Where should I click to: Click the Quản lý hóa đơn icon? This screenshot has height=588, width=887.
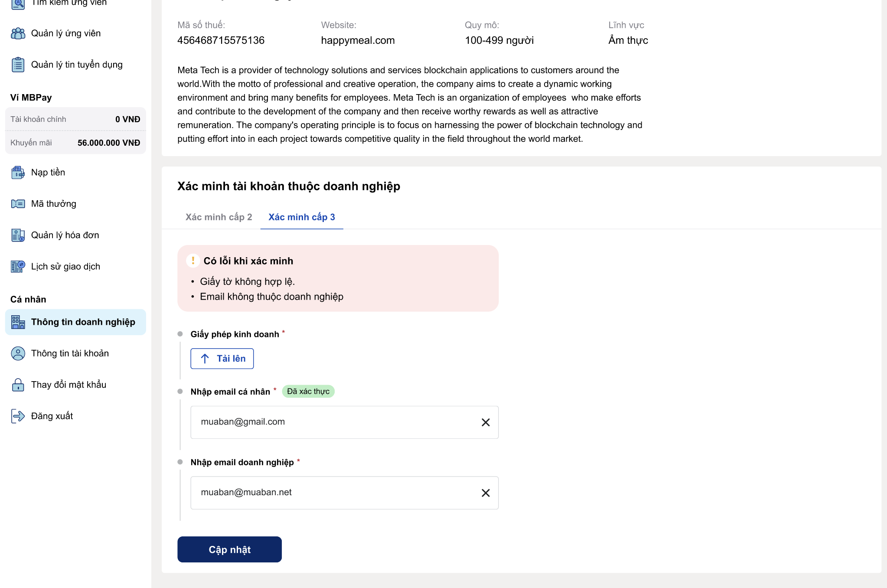[x=17, y=234]
